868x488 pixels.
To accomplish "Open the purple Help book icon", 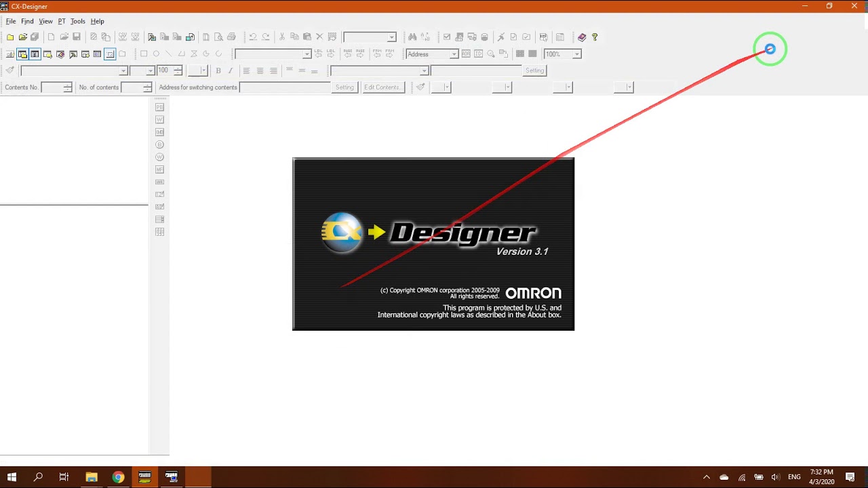I will point(582,37).
